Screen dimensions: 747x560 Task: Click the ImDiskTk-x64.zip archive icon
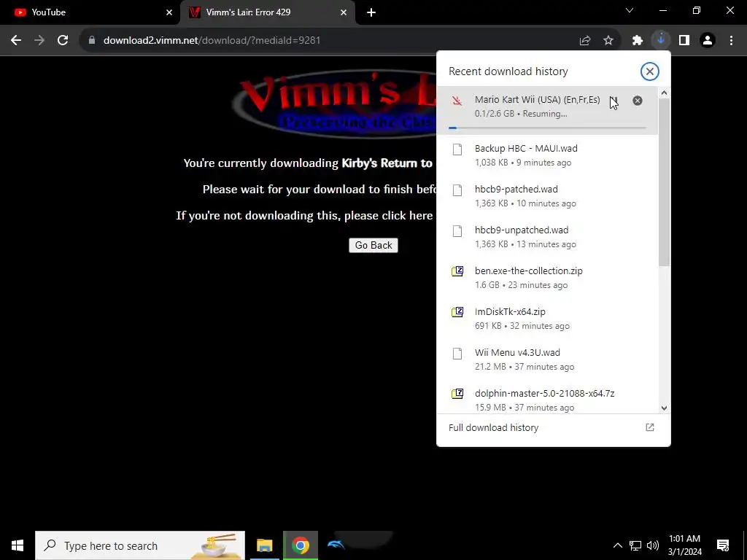point(457,312)
